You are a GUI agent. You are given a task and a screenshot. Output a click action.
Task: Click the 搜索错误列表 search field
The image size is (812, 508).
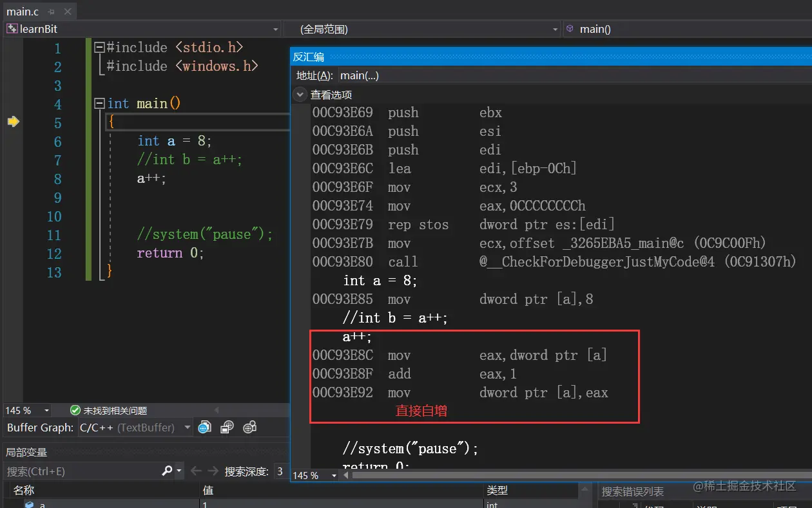point(704,492)
